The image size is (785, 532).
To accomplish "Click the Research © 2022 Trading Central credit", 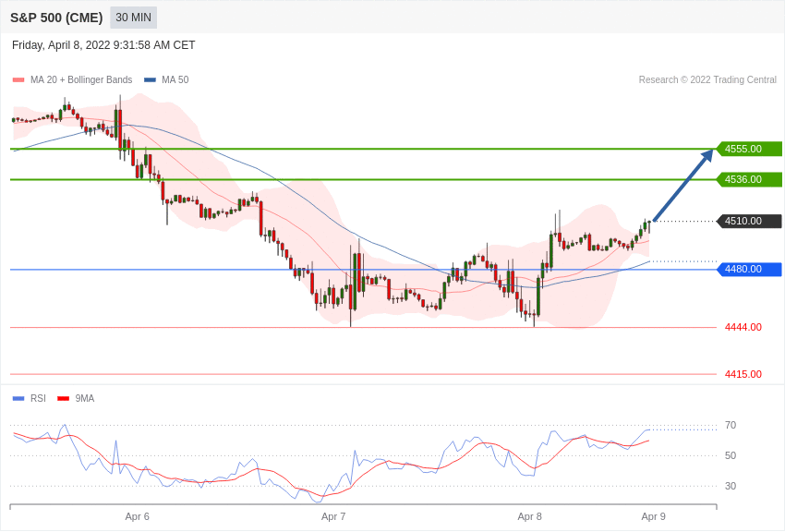I will click(707, 80).
